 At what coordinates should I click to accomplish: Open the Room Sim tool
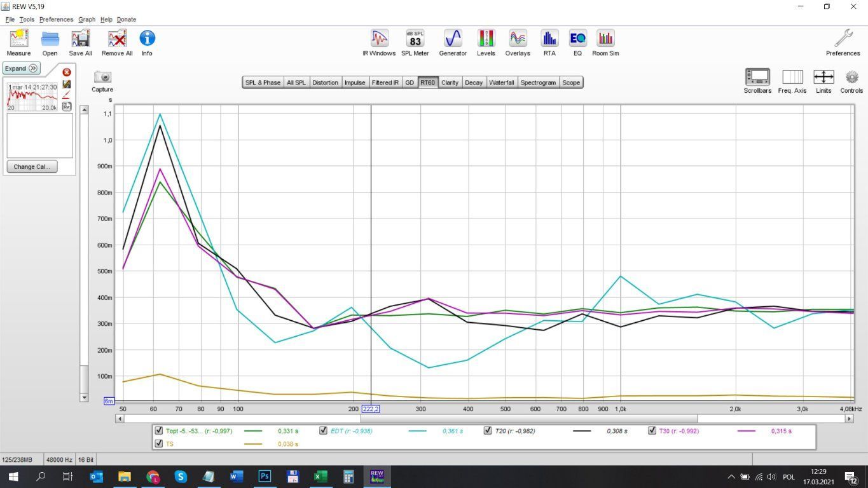click(x=605, y=43)
